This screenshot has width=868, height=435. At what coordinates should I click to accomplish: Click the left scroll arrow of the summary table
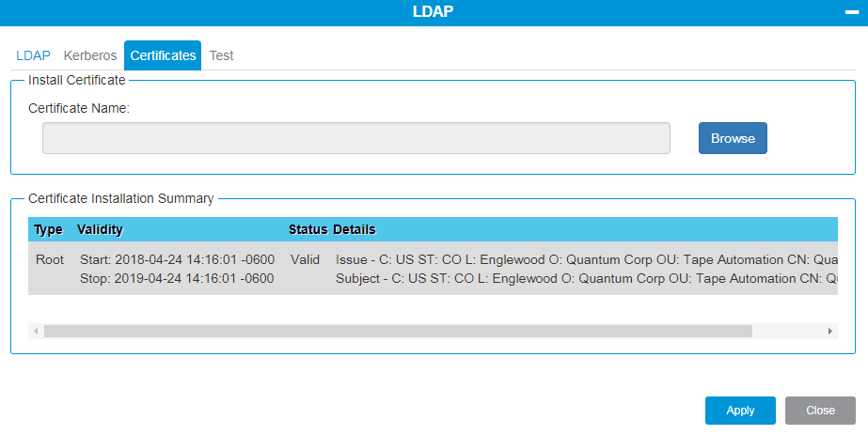(36, 332)
